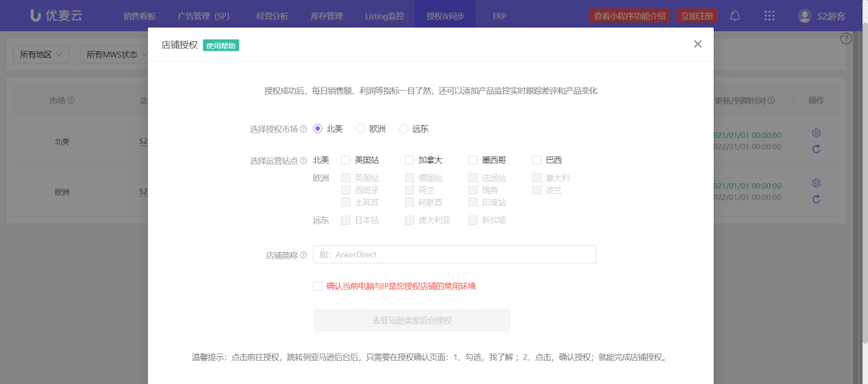Open the 所有MWS状态 dropdown
Viewport: 868px width, 384px height.
[x=117, y=55]
